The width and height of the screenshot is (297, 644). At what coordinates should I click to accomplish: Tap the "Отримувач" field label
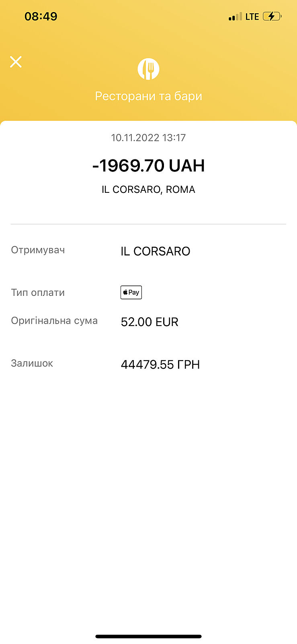coord(38,250)
